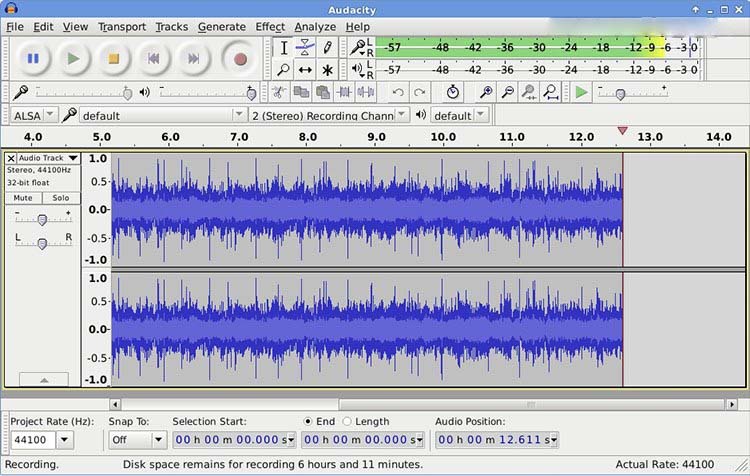This screenshot has width=750, height=476.
Task: Click the Zoom In icon
Action: [486, 92]
